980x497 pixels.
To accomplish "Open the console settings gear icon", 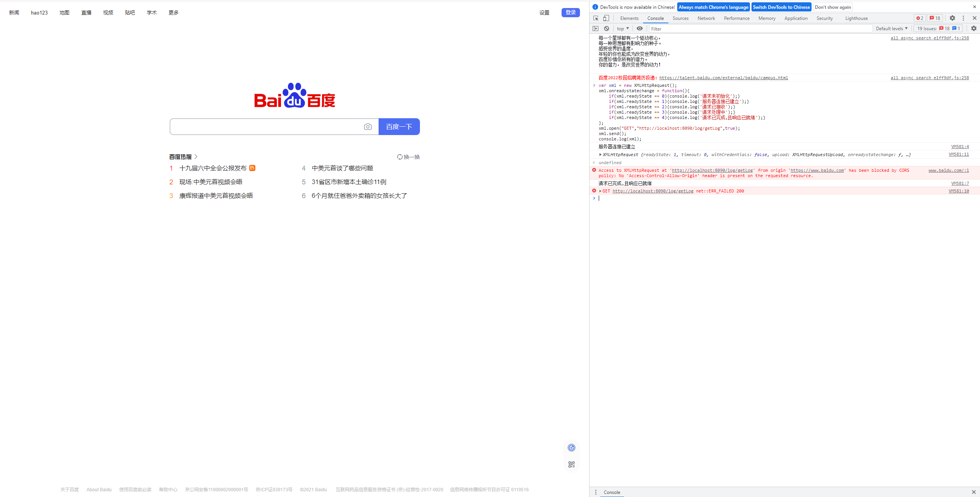I will coord(973,28).
